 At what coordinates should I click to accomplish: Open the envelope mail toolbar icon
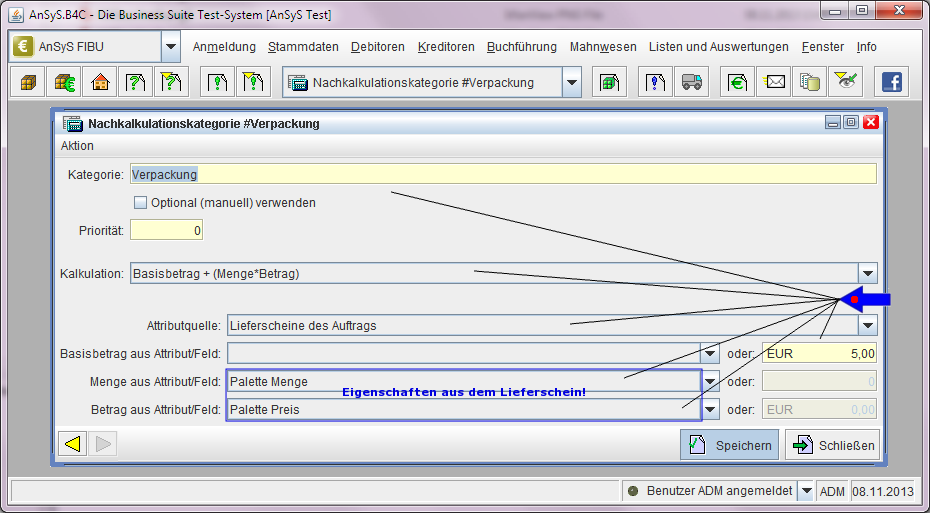774,82
